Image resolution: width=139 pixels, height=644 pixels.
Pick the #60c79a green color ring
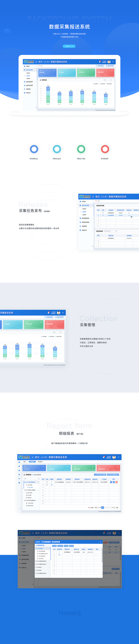click(x=81, y=149)
